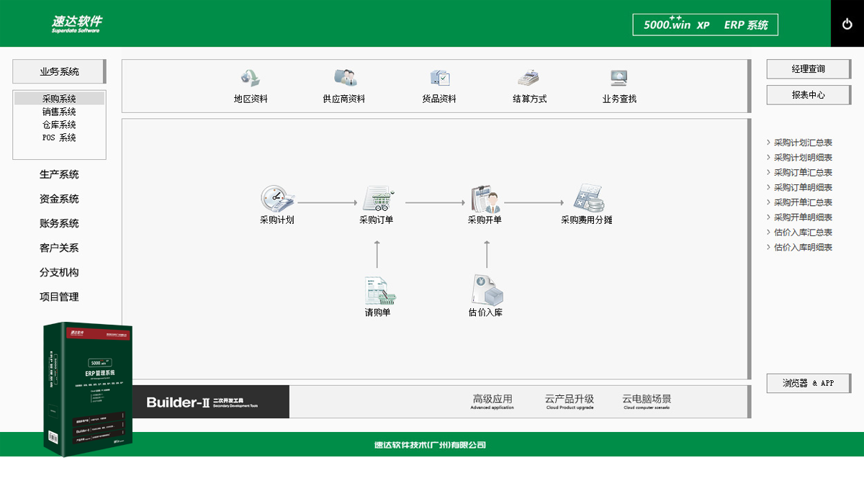This screenshot has width=864, height=504.
Task: Open the 请购单 document icon
Action: tap(379, 290)
